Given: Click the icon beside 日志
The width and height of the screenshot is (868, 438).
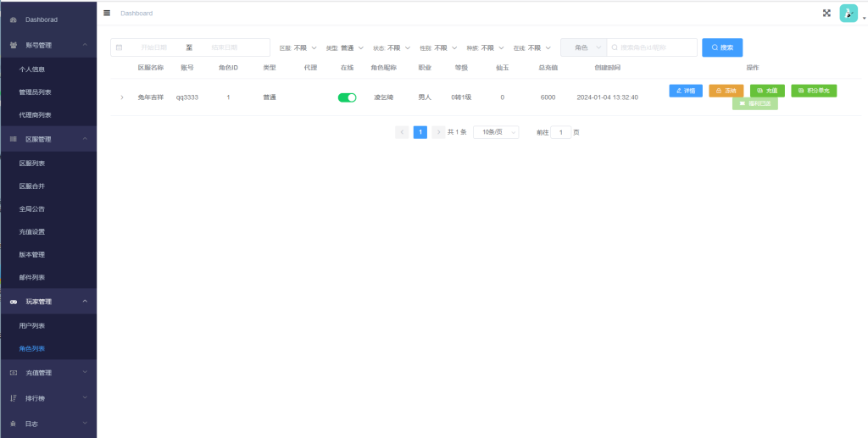Looking at the screenshot, I should (x=14, y=424).
